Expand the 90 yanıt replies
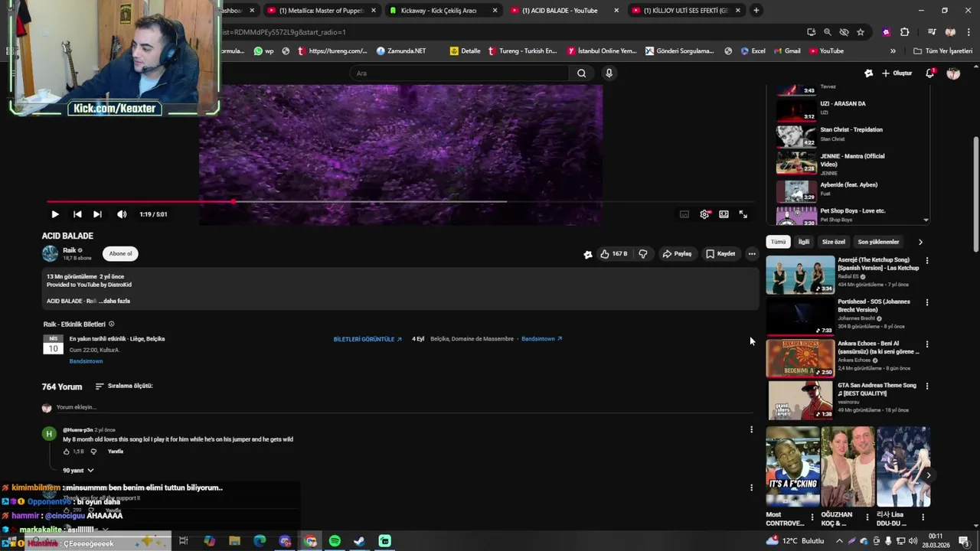 point(78,471)
